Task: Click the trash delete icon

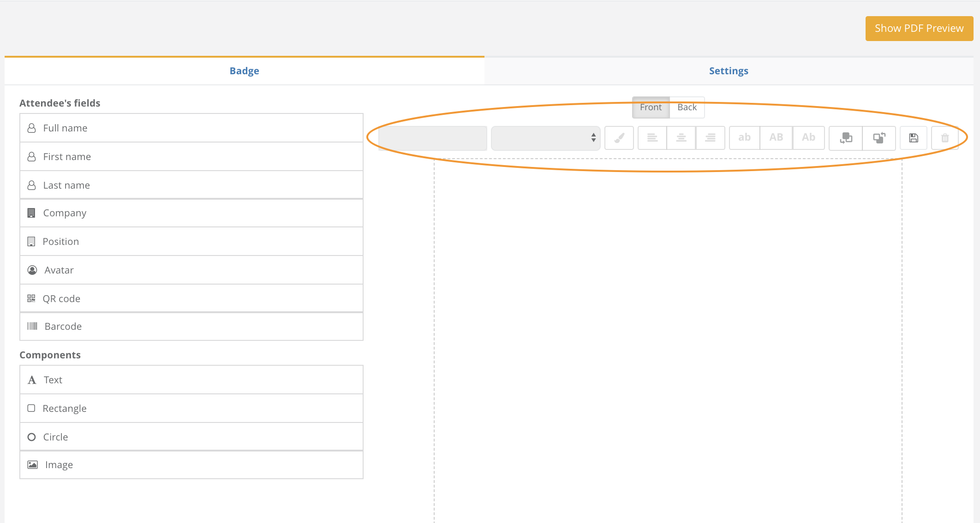Action: [945, 138]
